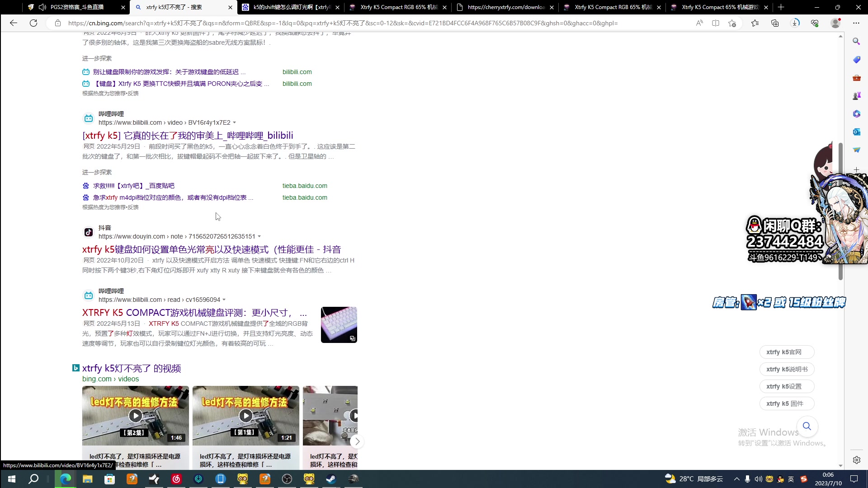Open sidebar Microsoft 365 icon
The height and width of the screenshot is (488, 868).
coord(856,114)
